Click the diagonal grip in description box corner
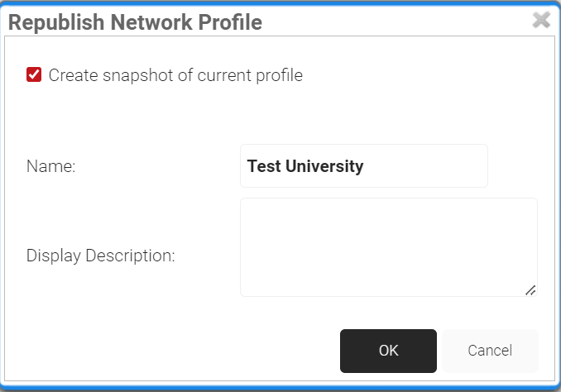The height and width of the screenshot is (392, 561). click(530, 289)
